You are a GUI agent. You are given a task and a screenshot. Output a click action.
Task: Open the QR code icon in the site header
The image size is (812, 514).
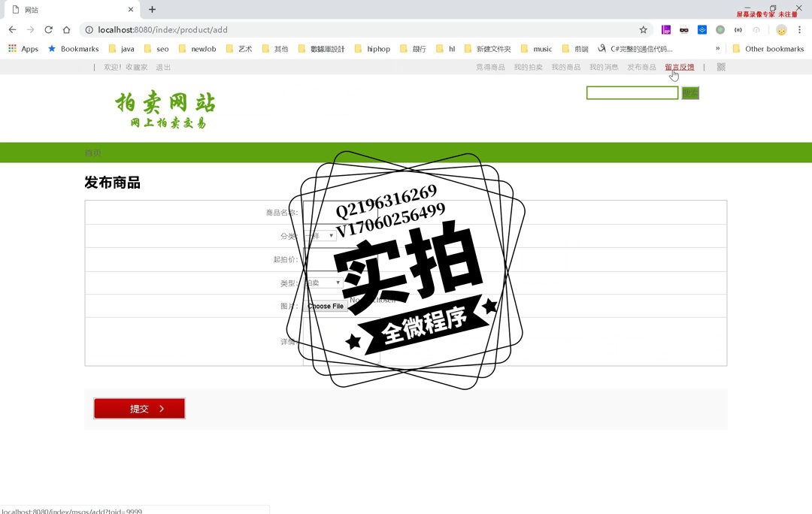click(x=721, y=67)
